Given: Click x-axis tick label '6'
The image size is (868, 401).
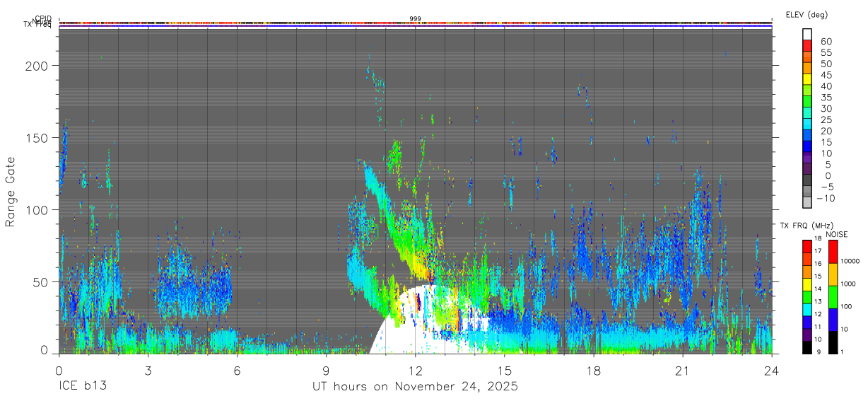Looking at the screenshot, I should coord(237,370).
